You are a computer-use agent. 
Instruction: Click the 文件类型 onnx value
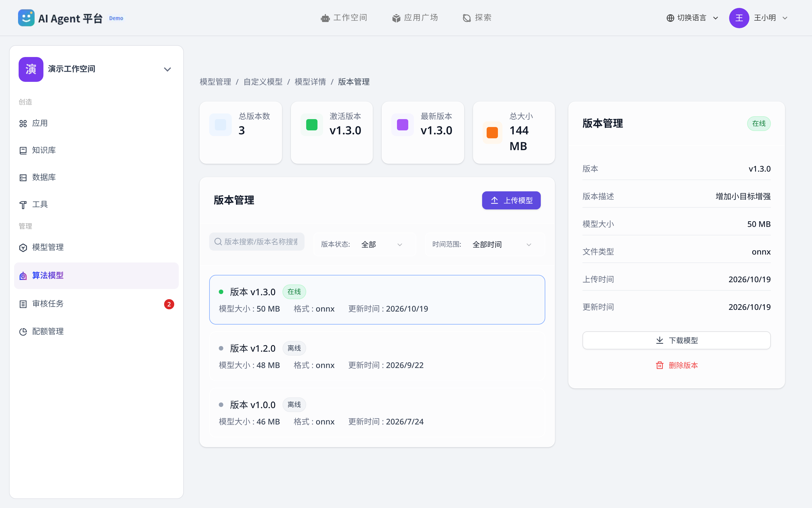pos(761,252)
